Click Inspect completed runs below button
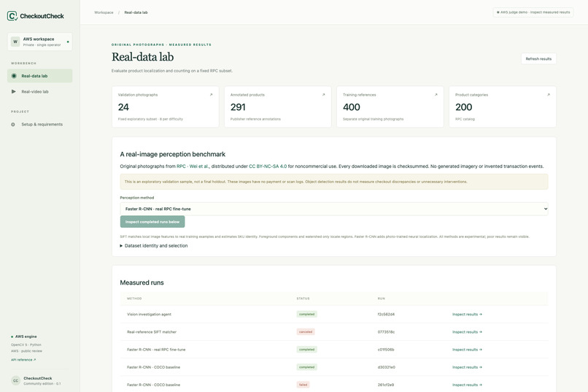Screen dimensions: 588x392 tap(152, 222)
